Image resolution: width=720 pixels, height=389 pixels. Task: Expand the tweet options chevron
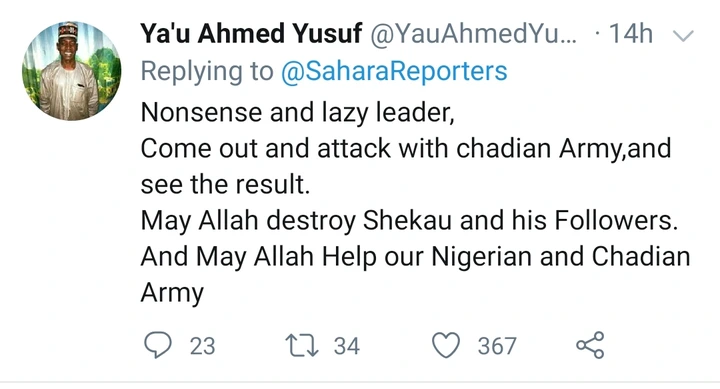coord(682,35)
